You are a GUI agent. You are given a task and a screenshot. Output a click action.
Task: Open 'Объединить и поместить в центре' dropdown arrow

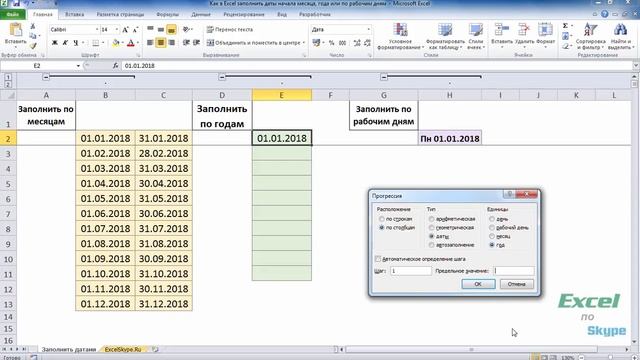(x=304, y=42)
